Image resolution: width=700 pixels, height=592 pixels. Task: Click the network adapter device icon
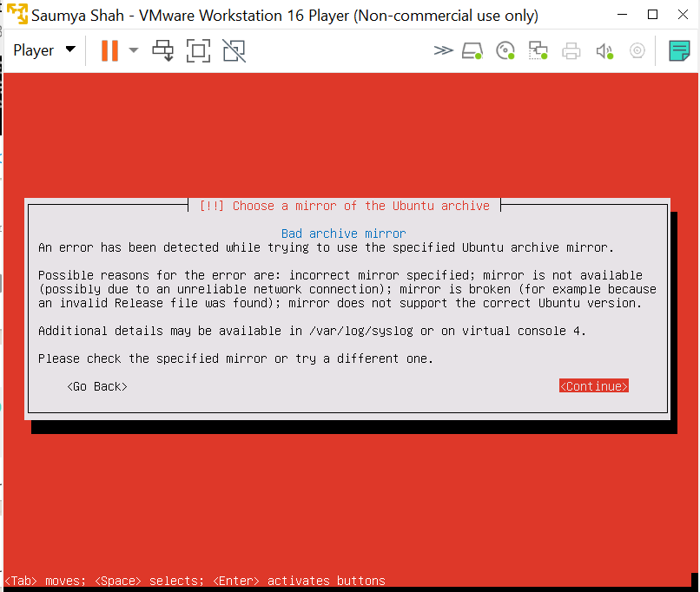[x=538, y=51]
